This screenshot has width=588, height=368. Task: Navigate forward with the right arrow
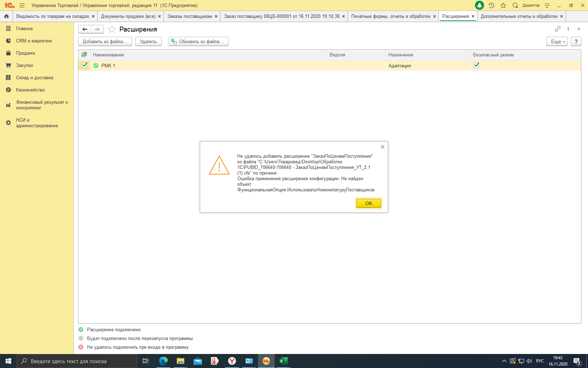click(97, 29)
